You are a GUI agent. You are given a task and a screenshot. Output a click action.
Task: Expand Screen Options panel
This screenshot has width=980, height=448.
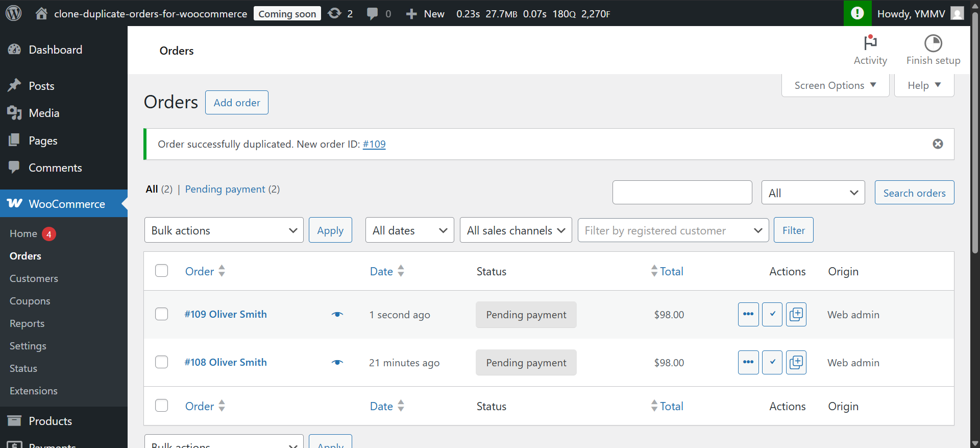click(835, 85)
